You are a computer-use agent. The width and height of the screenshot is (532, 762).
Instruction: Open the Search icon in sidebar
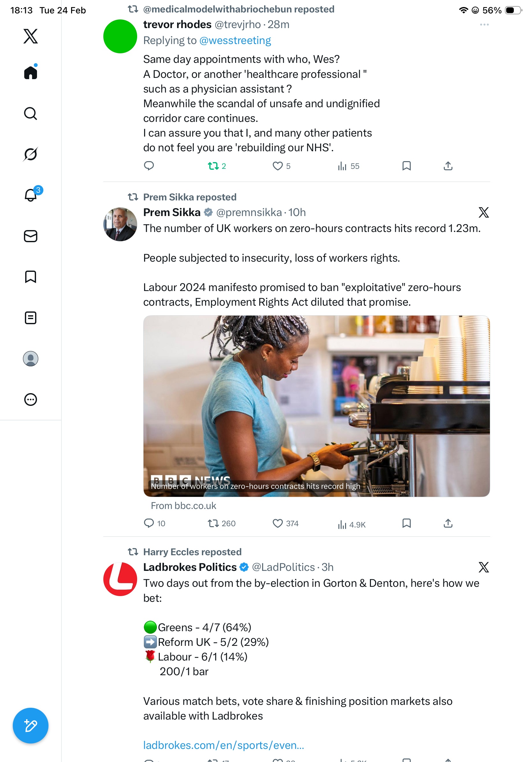[x=31, y=114]
